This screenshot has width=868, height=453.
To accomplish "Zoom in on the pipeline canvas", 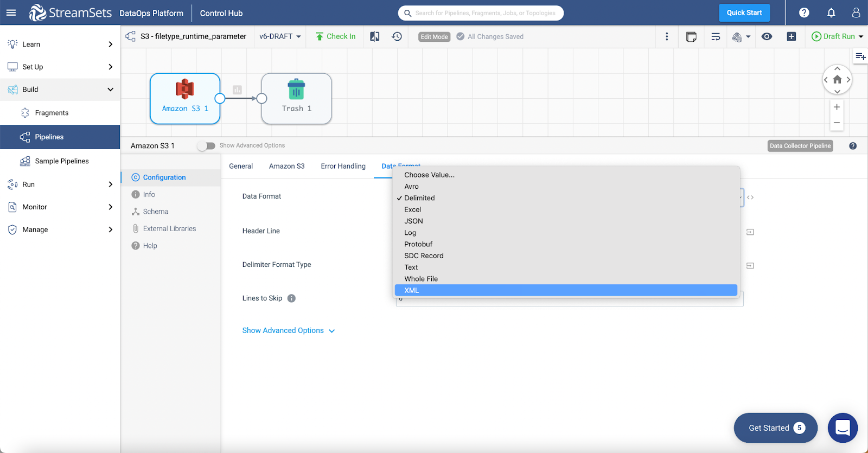I will pyautogui.click(x=837, y=107).
